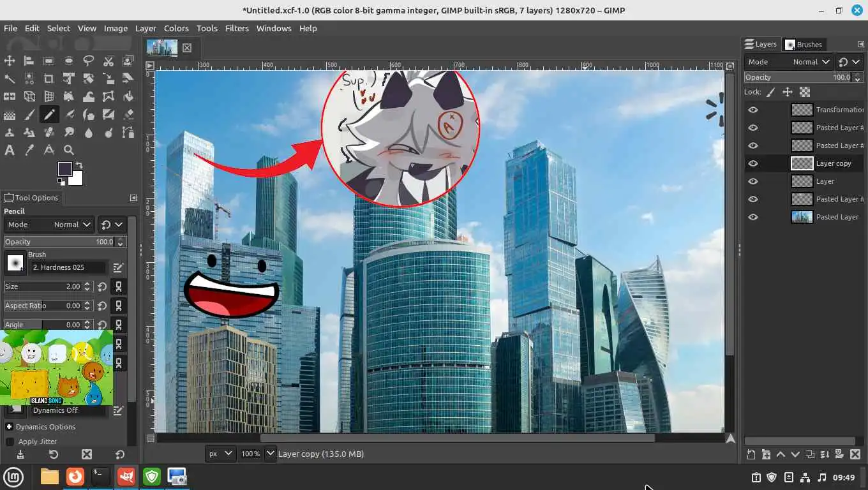Open Firefox from the taskbar
The width and height of the screenshot is (868, 490).
[75, 476]
